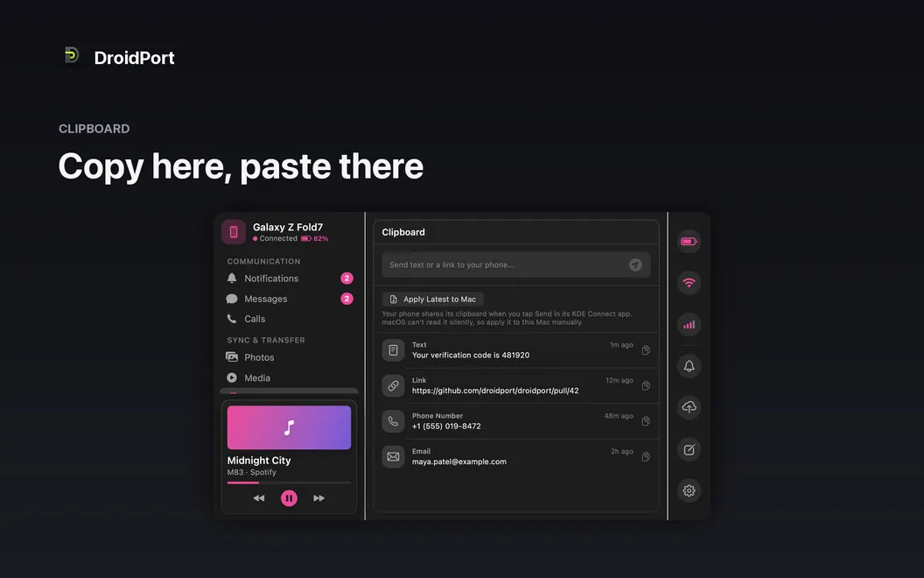Click the bell icon in right rail
This screenshot has width=924, height=578.
coord(689,366)
